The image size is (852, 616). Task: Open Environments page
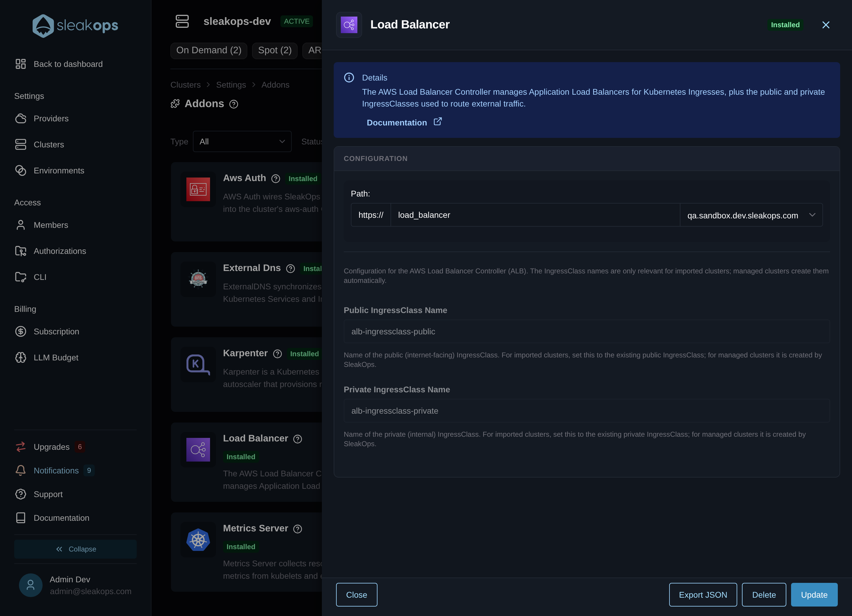[50, 170]
